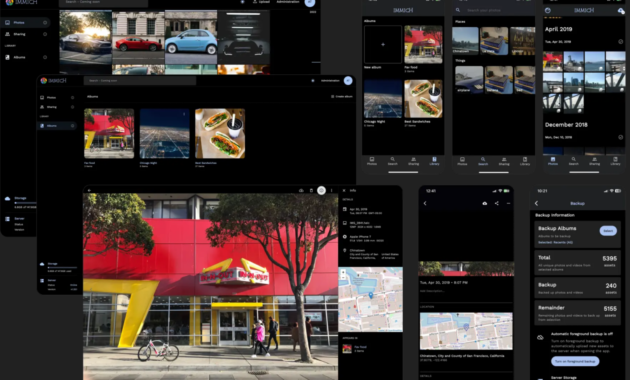Click the back arrow in the photo viewer
Viewport: 630px width, 380px height.
click(x=89, y=190)
